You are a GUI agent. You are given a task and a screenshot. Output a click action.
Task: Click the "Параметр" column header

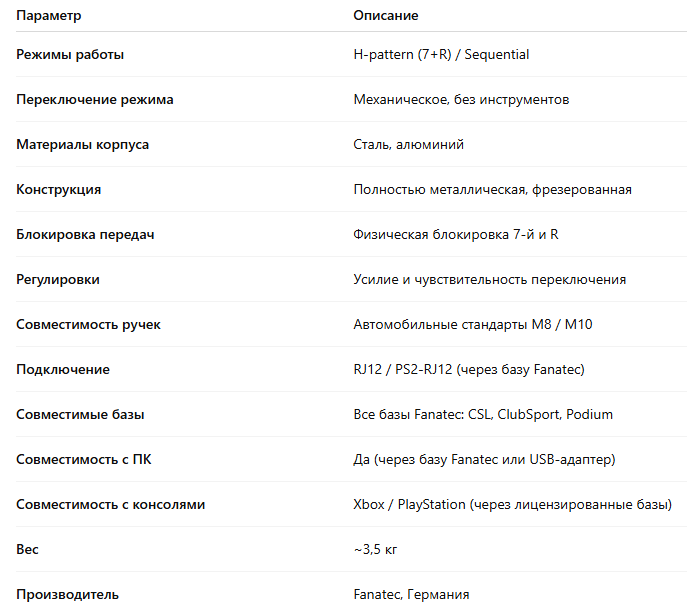49,16
